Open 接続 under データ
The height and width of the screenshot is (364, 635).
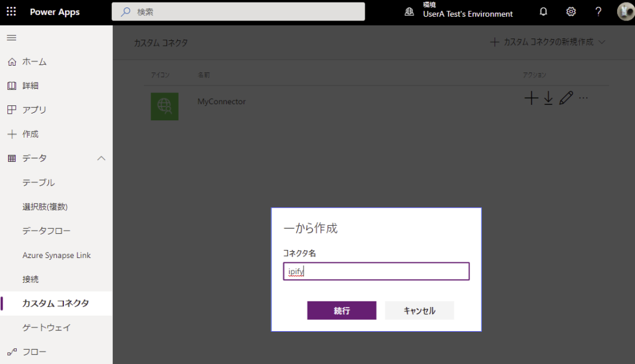[30, 280]
